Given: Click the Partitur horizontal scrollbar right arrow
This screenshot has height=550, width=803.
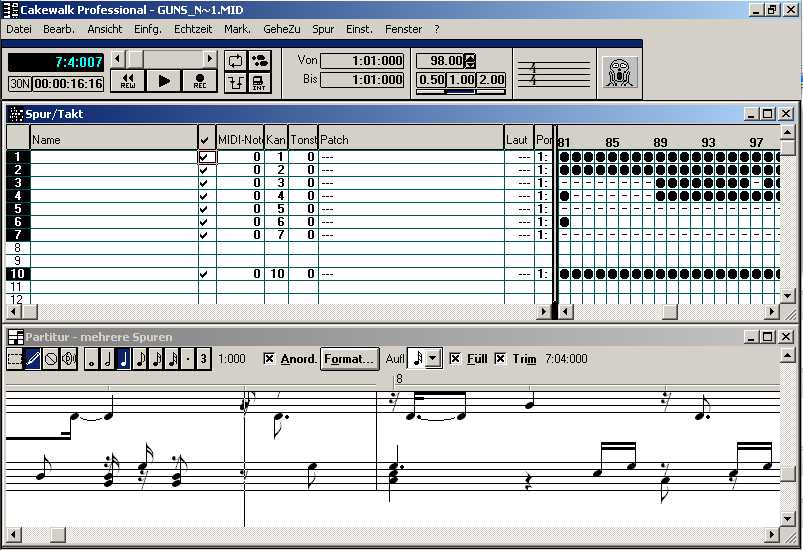Looking at the screenshot, I should pos(772,535).
